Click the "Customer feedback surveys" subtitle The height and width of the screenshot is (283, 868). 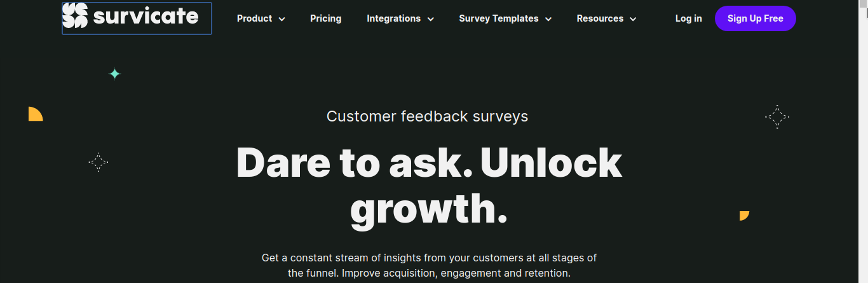coord(427,116)
